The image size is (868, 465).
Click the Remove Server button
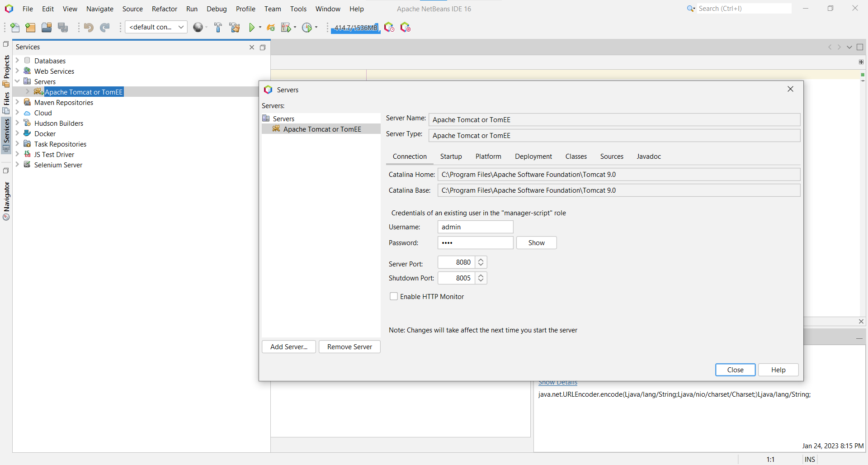coord(349,347)
